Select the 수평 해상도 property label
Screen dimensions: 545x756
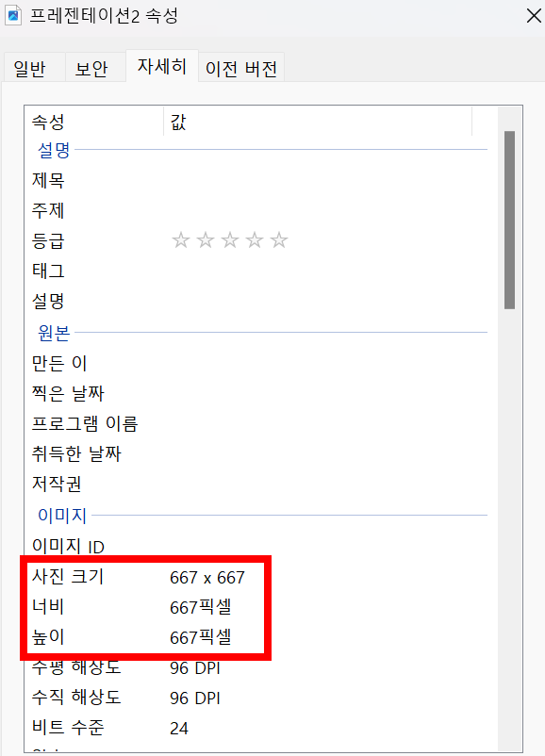tap(76, 667)
